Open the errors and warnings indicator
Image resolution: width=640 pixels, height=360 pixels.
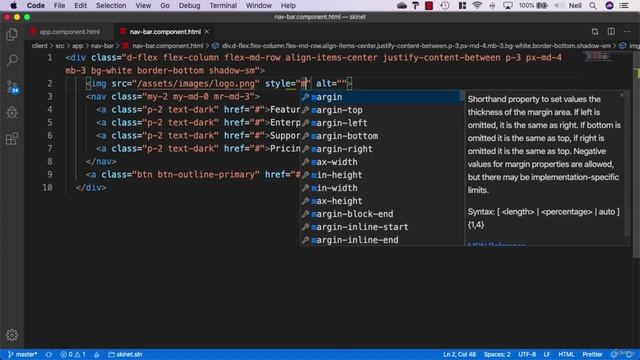[73, 354]
